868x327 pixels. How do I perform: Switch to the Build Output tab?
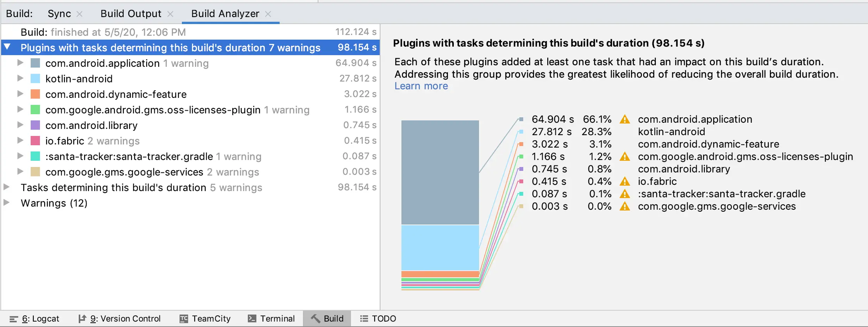[x=131, y=14]
